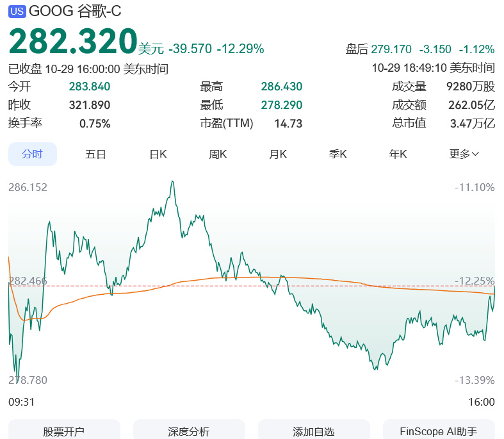This screenshot has width=504, height=439.
Task: Click the 美元 currency label
Action: 151,49
